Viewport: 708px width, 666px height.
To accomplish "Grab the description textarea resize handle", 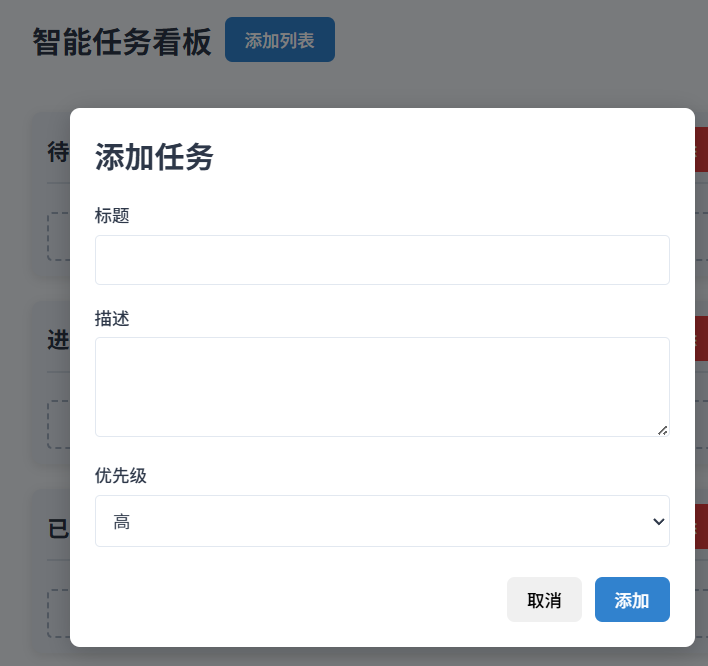I will [662, 429].
